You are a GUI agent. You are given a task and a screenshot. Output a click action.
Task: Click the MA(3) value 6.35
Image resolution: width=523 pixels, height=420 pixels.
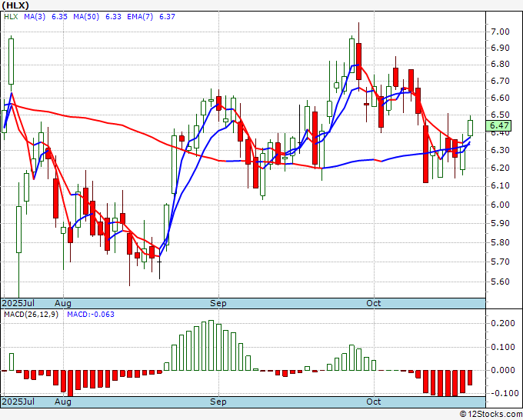point(60,17)
